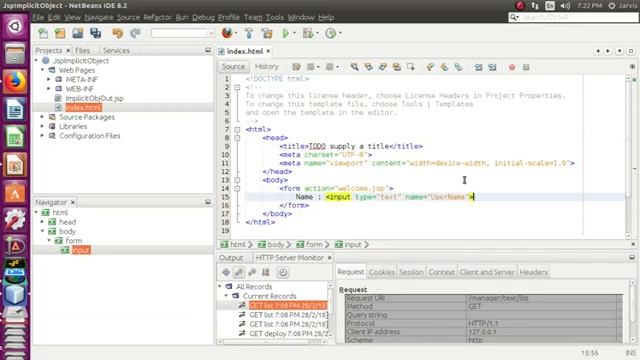Open Ubuntu Software Center dock icon
The height and width of the screenshot is (360, 640).
[x=15, y=192]
